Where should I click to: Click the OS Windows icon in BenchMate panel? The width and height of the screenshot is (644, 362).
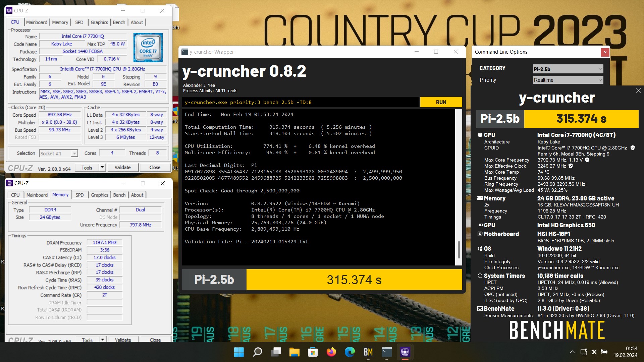480,248
